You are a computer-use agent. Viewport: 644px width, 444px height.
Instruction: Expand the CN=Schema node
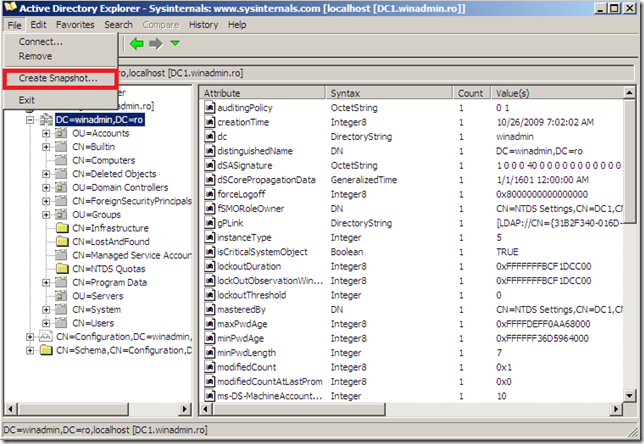30,350
